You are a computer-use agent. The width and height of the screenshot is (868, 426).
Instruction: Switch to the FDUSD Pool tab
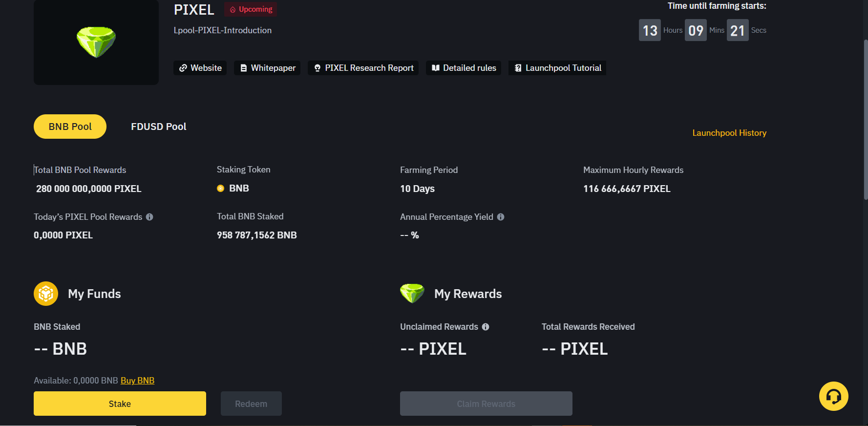click(x=158, y=127)
